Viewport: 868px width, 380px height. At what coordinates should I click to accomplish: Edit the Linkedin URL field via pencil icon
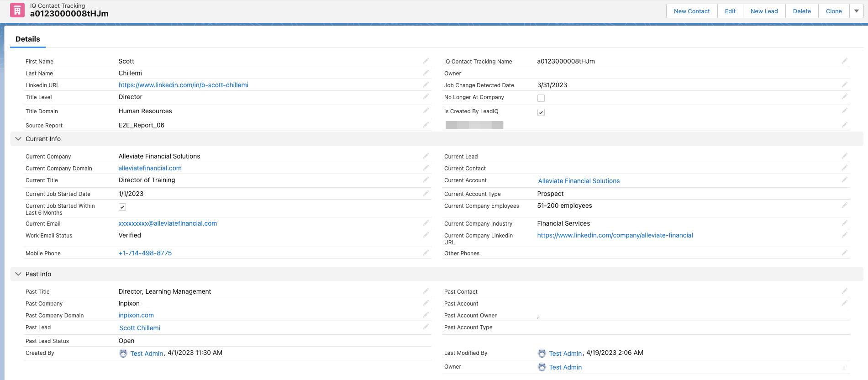426,84
